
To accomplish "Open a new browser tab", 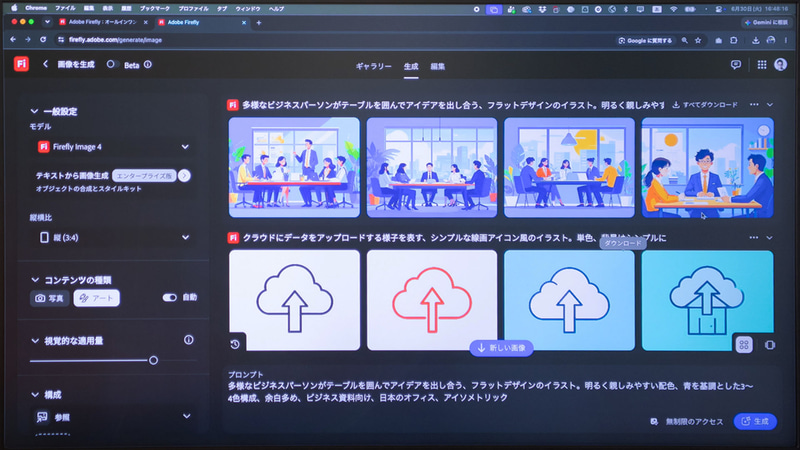I will click(259, 22).
